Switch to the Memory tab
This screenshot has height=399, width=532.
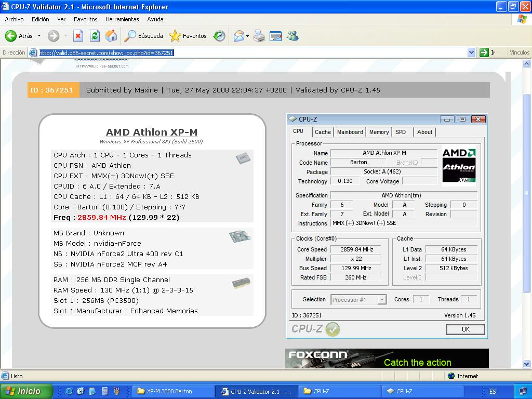click(x=379, y=132)
